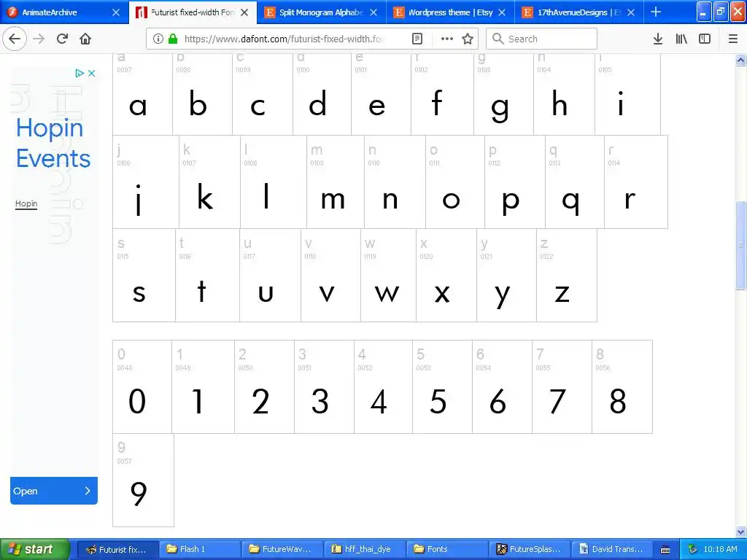Click the forward navigation arrow
Viewport: 747px width, 560px height.
click(39, 39)
